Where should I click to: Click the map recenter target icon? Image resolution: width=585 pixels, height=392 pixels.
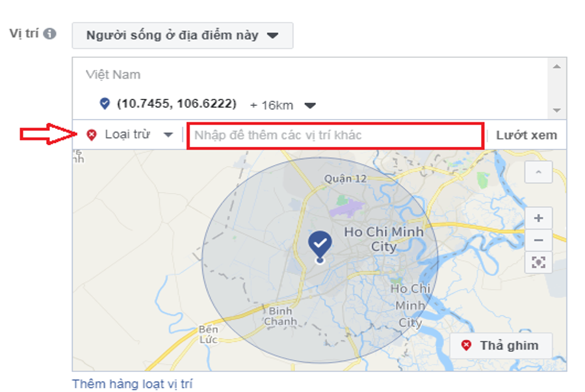click(x=538, y=262)
